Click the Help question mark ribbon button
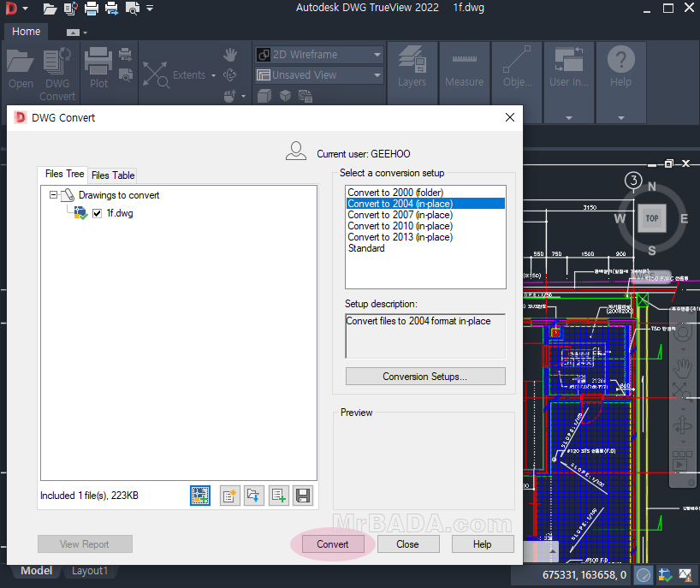The width and height of the screenshot is (700, 588). tap(621, 67)
